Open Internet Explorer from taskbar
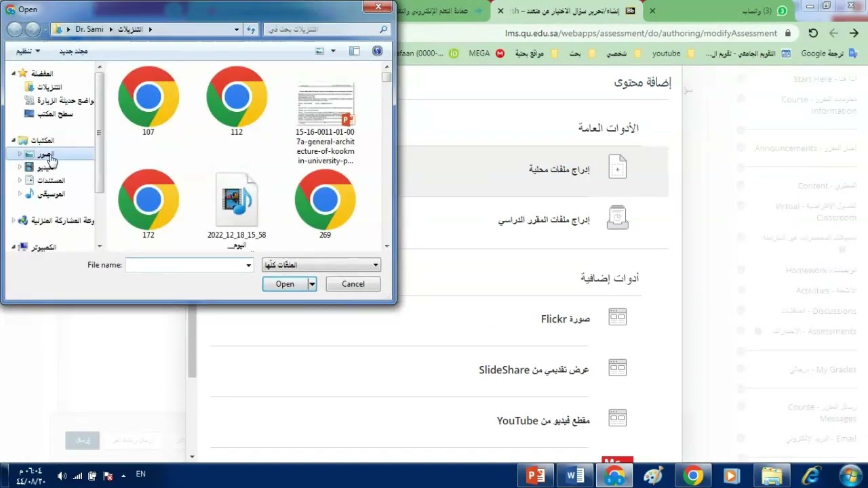This screenshot has width=868, height=488. click(811, 476)
